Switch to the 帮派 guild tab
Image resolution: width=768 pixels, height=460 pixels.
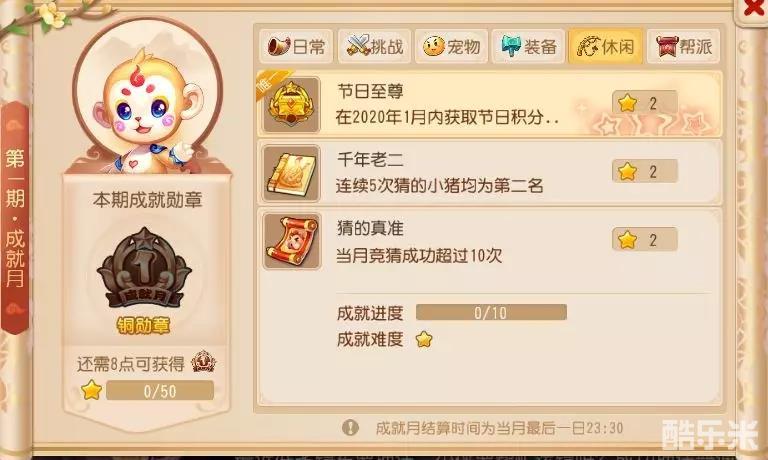coord(683,47)
